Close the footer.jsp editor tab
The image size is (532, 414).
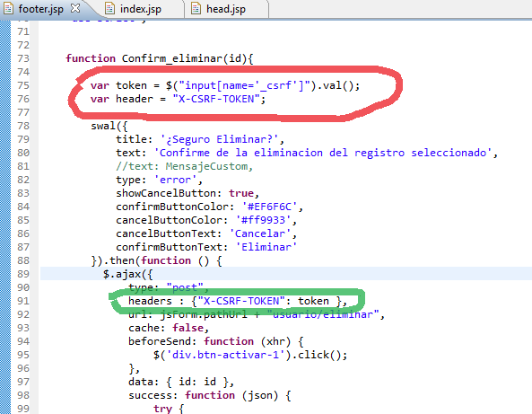(75, 8)
